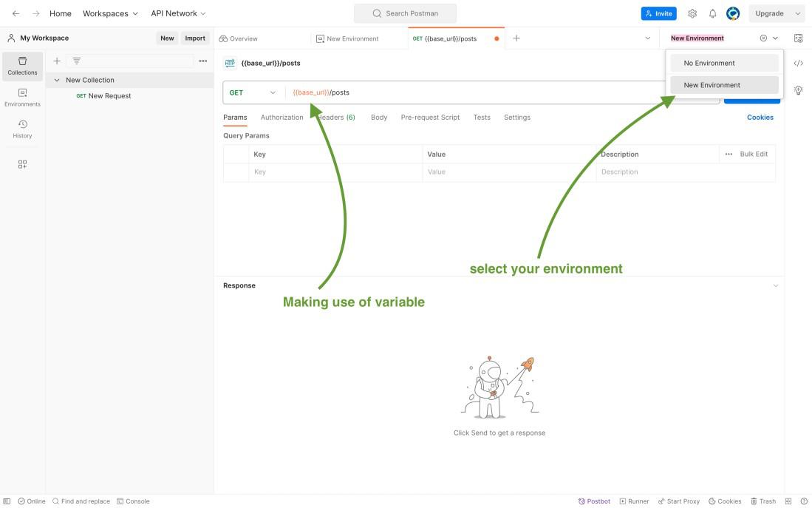Open Collections in the sidebar
This screenshot has width=812, height=508.
(x=22, y=67)
